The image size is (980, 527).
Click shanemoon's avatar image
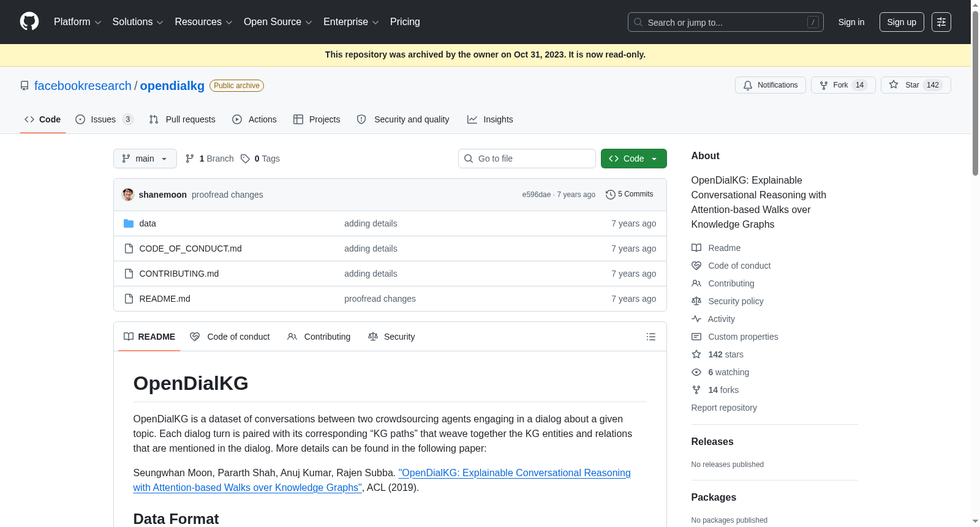coord(128,195)
